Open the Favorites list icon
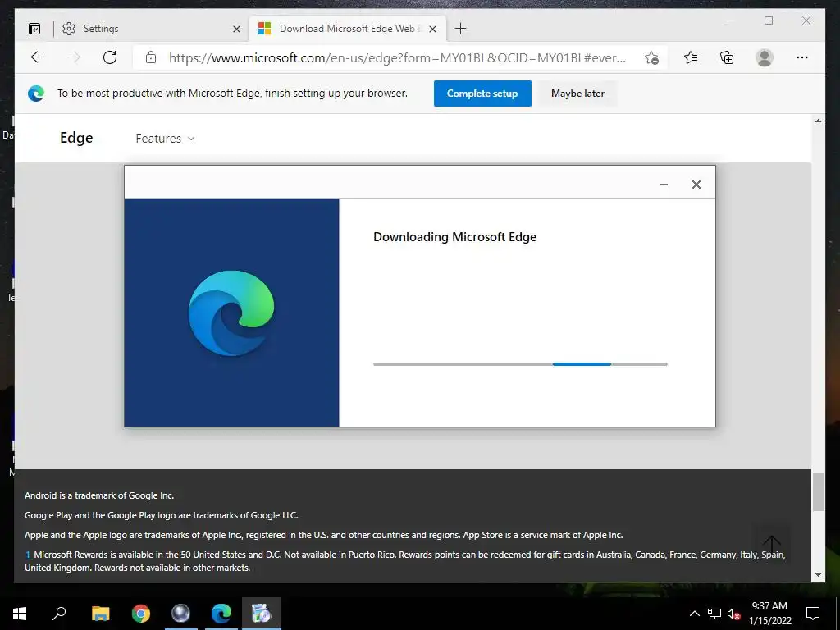This screenshot has width=840, height=630. tap(691, 57)
